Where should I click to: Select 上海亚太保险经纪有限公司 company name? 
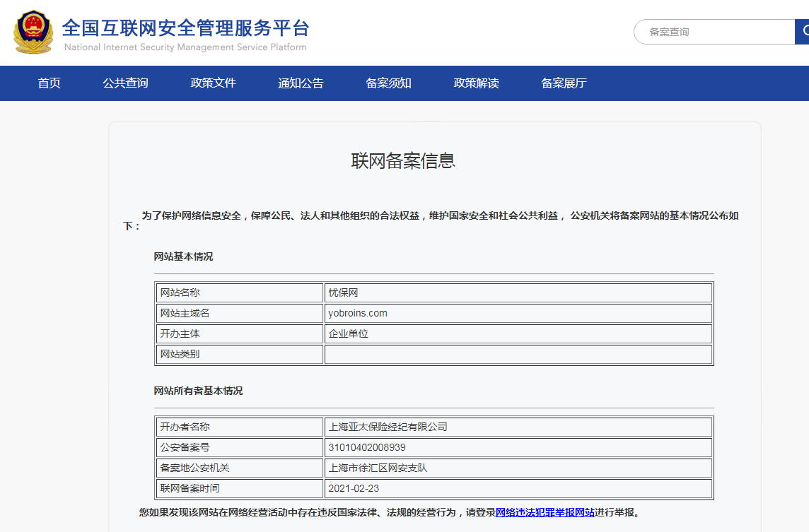click(388, 427)
